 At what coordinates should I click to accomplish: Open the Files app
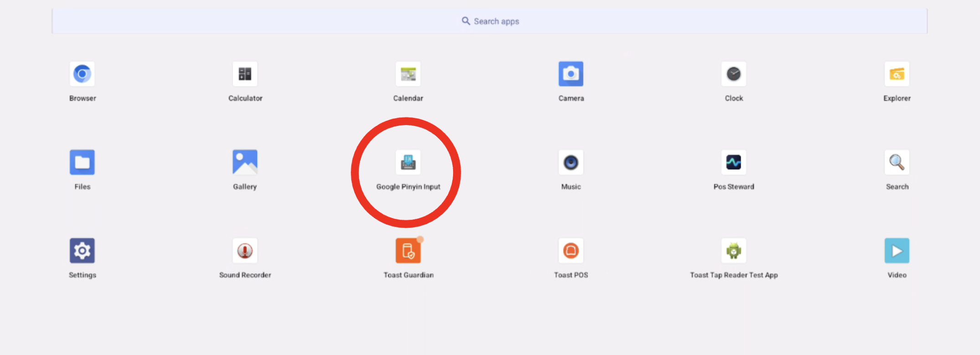pyautogui.click(x=82, y=162)
